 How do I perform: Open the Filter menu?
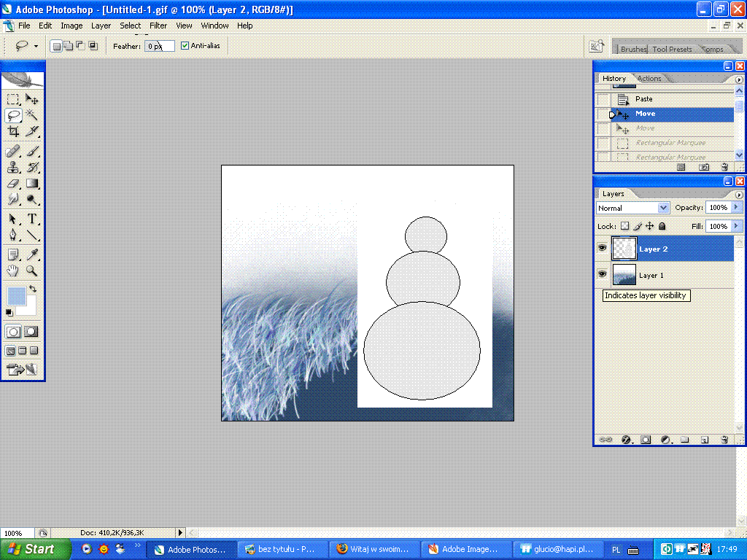[x=158, y=26]
